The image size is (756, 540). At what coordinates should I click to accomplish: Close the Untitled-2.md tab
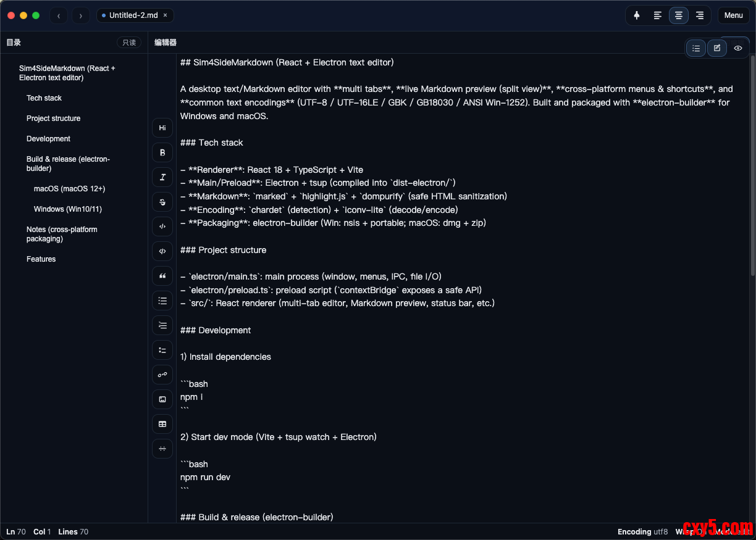point(165,15)
